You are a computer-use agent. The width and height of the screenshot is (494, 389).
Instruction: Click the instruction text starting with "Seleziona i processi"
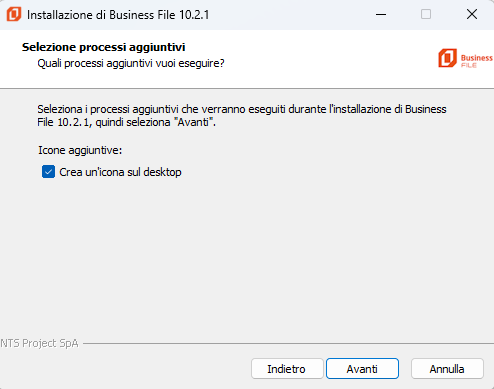[x=242, y=115]
